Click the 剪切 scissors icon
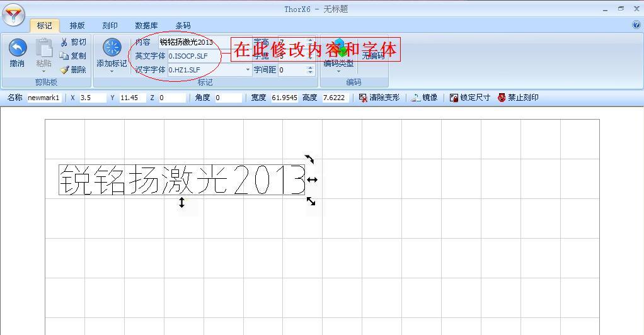This screenshot has width=644, height=335. click(64, 42)
